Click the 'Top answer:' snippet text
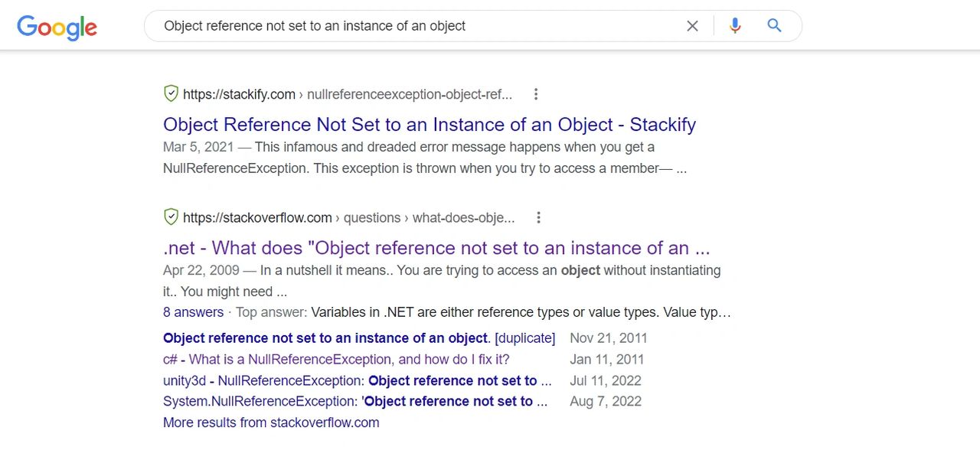980x463 pixels. (x=272, y=312)
